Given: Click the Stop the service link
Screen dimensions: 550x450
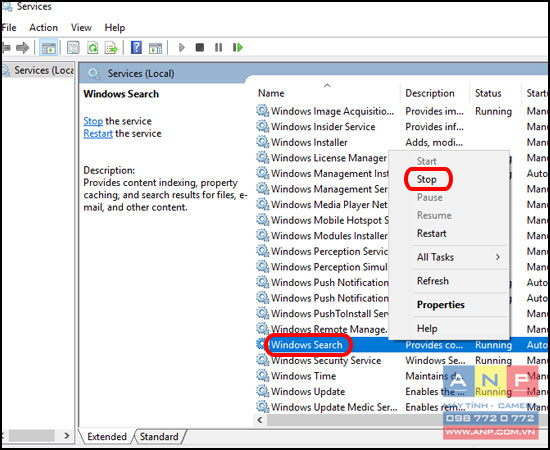Looking at the screenshot, I should [x=93, y=121].
